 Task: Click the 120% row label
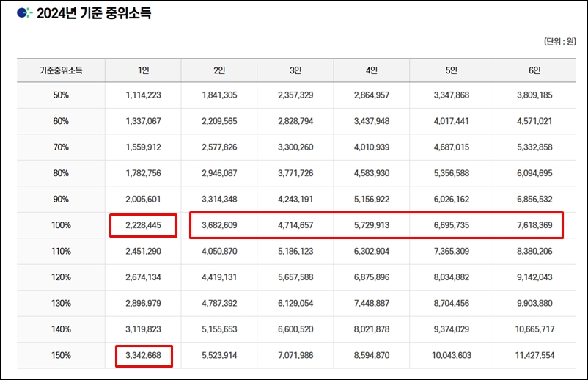[x=61, y=277]
